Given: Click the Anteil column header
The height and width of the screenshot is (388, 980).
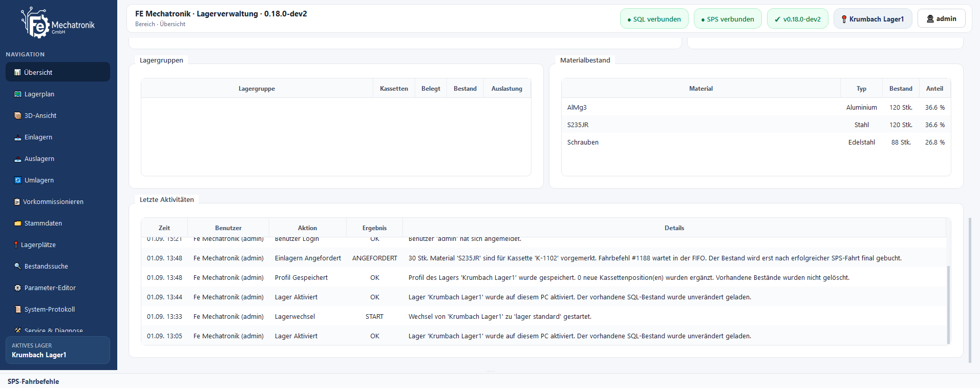Looking at the screenshot, I should [x=934, y=89].
